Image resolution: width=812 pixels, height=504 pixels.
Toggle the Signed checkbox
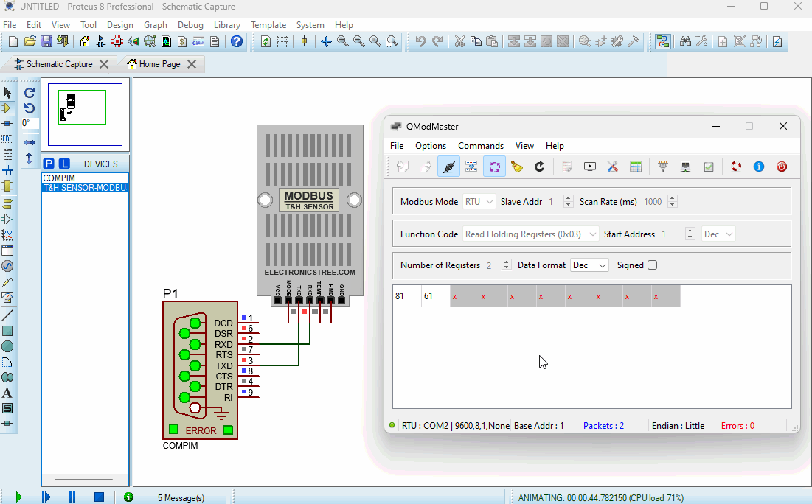click(652, 265)
